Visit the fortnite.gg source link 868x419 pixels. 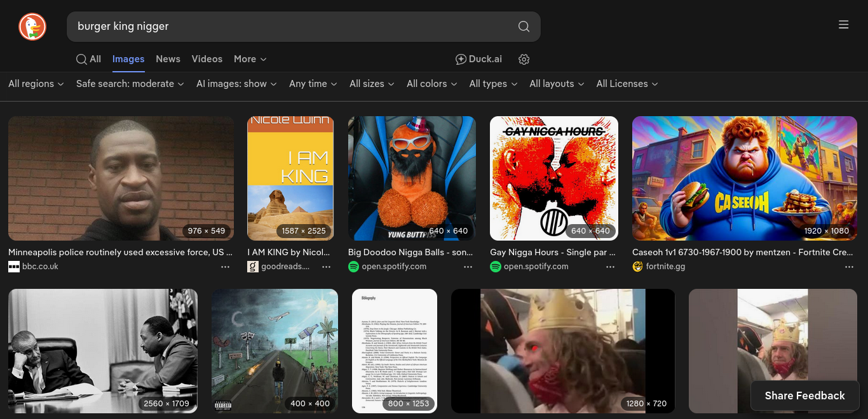(665, 267)
